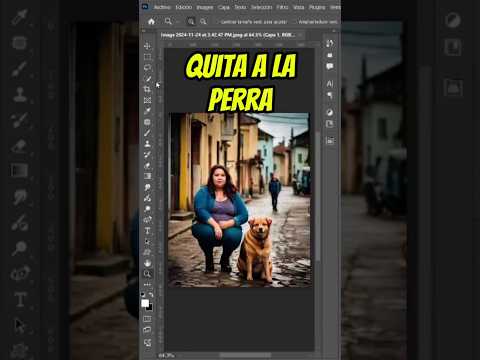Open the Selección menu
480x360 pixels.
click(x=261, y=7)
